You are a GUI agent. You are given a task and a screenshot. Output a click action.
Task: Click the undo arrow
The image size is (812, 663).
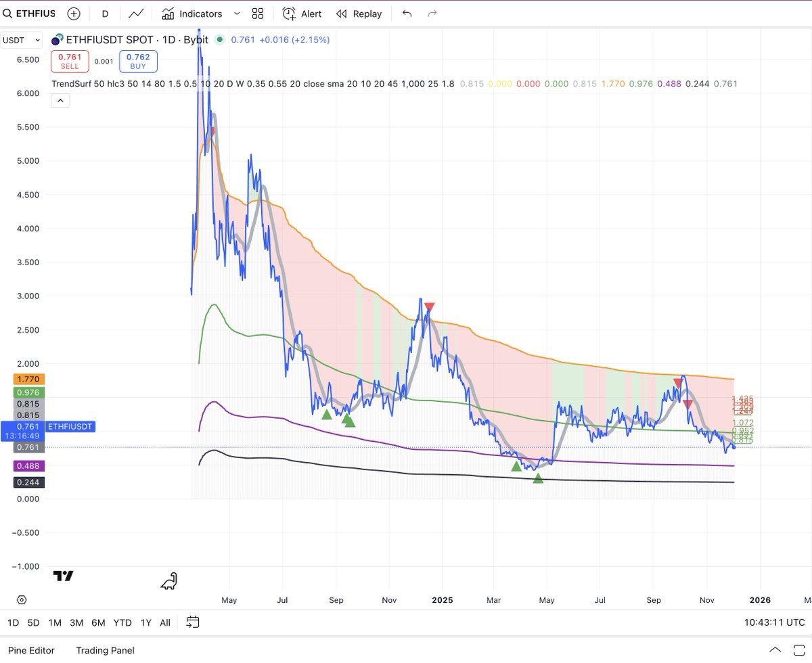click(x=407, y=13)
